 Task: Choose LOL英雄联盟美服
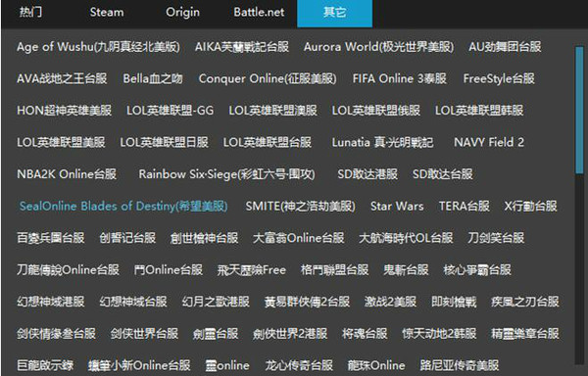coord(61,142)
